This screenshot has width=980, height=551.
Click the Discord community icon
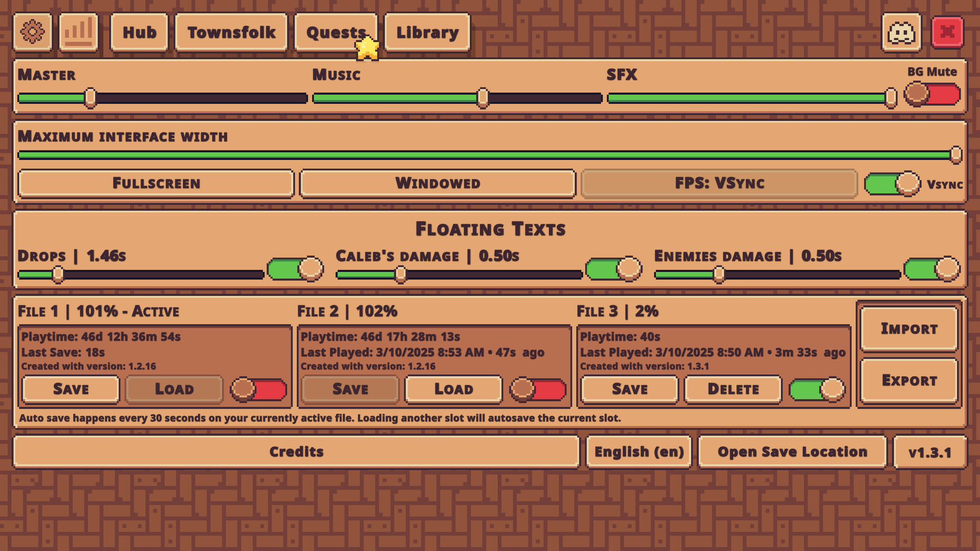pyautogui.click(x=900, y=32)
